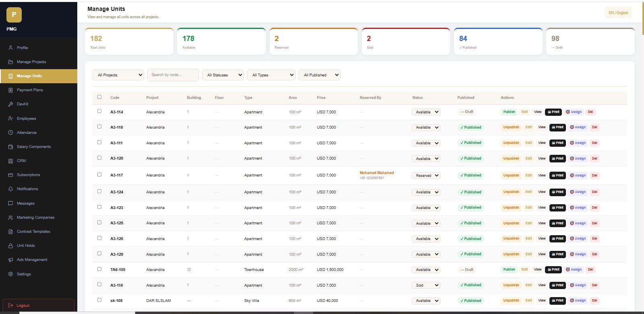Click the Employees sidebar icon
644x314 pixels.
10,119
